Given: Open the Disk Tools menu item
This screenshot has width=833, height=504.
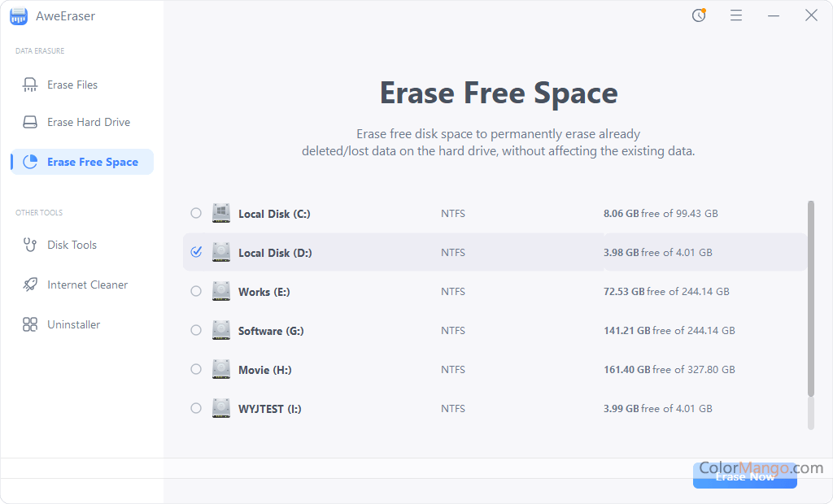Looking at the screenshot, I should (x=72, y=245).
